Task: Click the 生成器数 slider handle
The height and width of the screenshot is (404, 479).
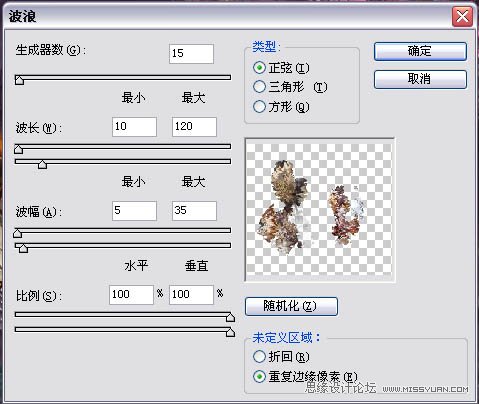Action: (x=19, y=80)
